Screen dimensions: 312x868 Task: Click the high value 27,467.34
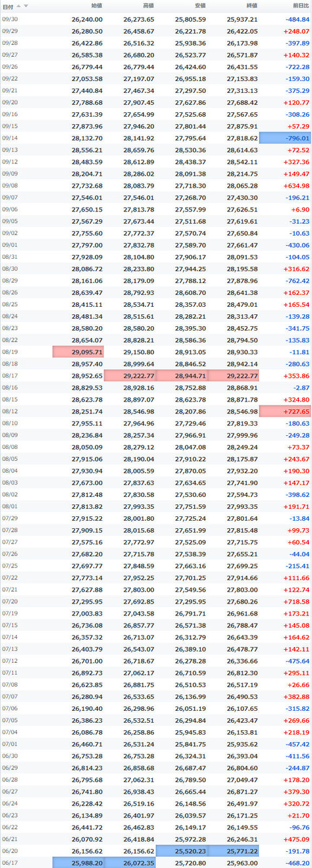point(139,90)
